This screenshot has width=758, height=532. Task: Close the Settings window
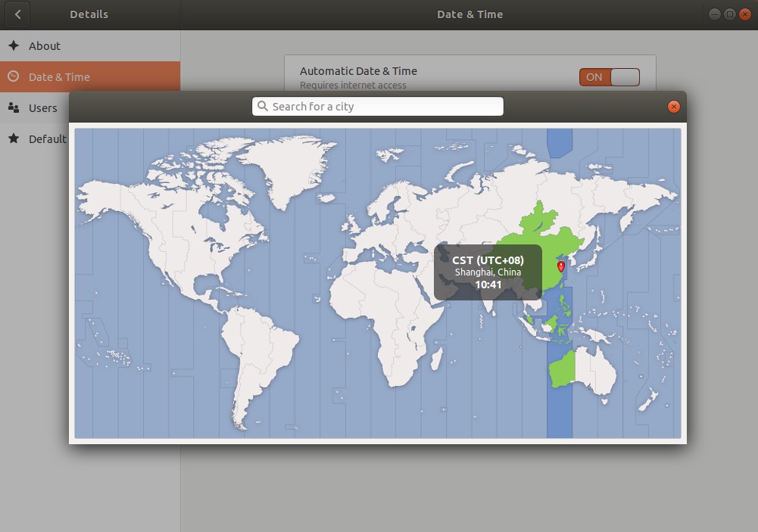(744, 14)
